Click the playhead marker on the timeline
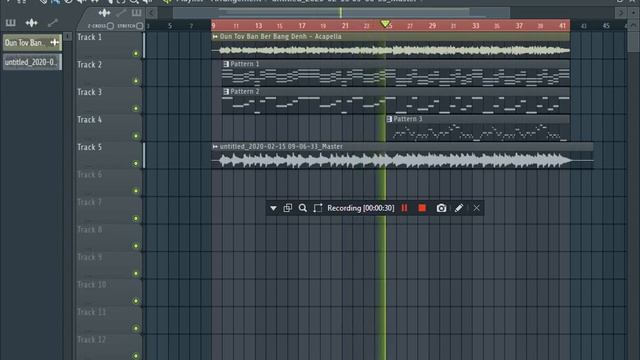The width and height of the screenshot is (640, 360). pos(385,24)
